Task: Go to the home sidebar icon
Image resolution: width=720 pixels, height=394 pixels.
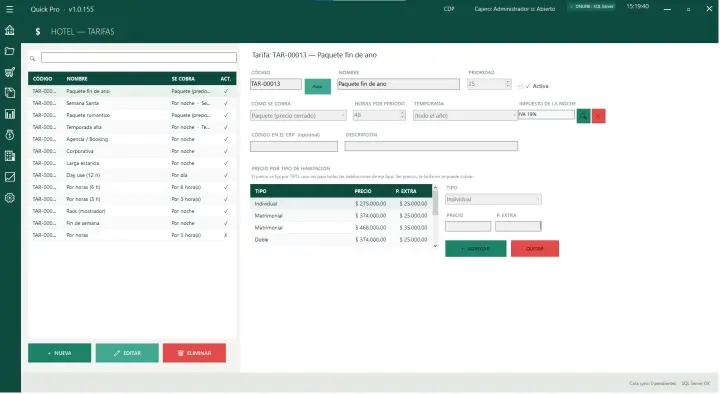Action: point(10,30)
